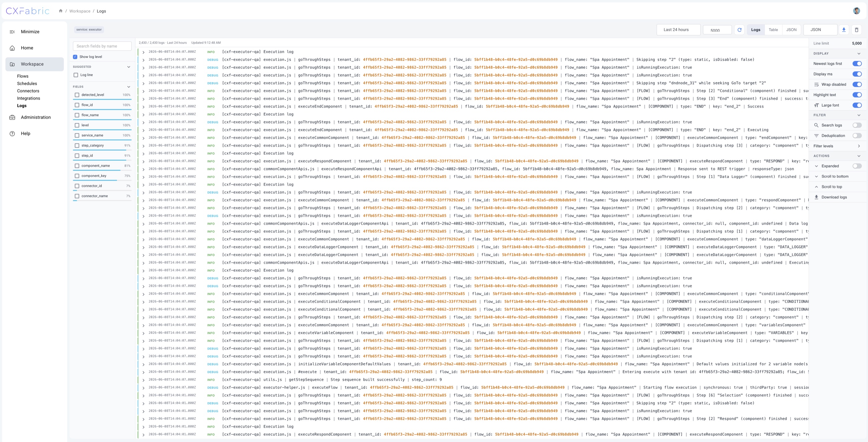Toggle the Expanded switch
This screenshot has width=868, height=442.
tap(857, 166)
